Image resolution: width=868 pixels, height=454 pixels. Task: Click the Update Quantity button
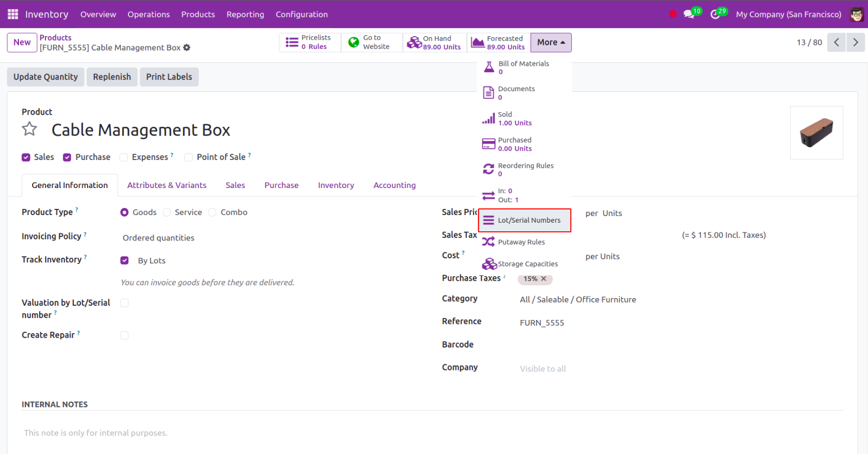45,77
